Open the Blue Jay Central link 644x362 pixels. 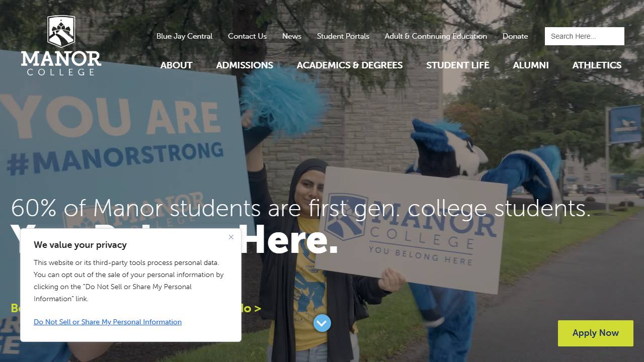click(x=185, y=36)
